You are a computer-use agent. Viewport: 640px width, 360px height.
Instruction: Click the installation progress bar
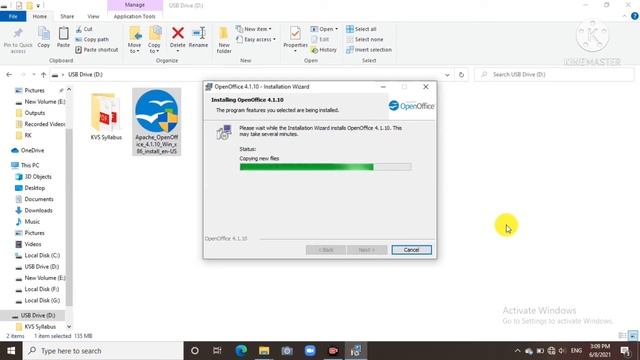coord(325,167)
